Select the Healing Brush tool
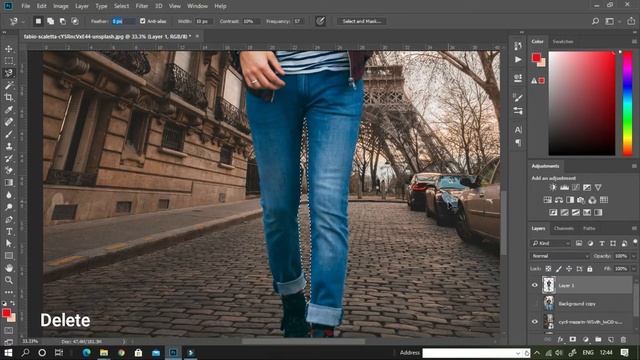This screenshot has width=640, height=360. tap(9, 122)
